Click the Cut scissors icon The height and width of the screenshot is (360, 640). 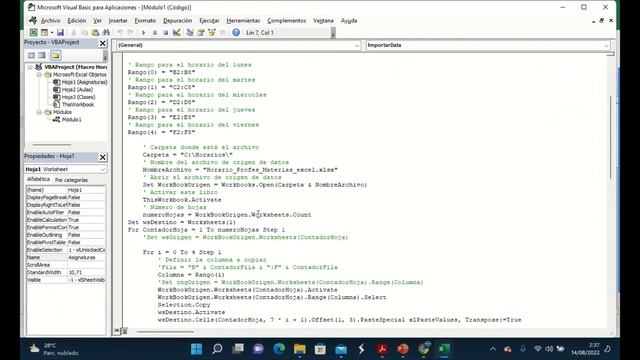click(x=74, y=33)
